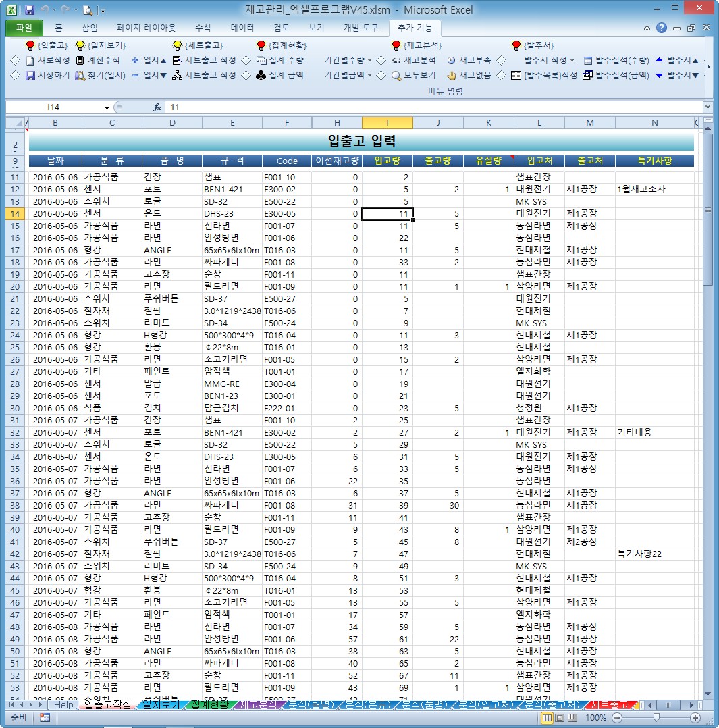The image size is (719, 728).
Task: Switch to Normal view in status bar
Action: [548, 718]
